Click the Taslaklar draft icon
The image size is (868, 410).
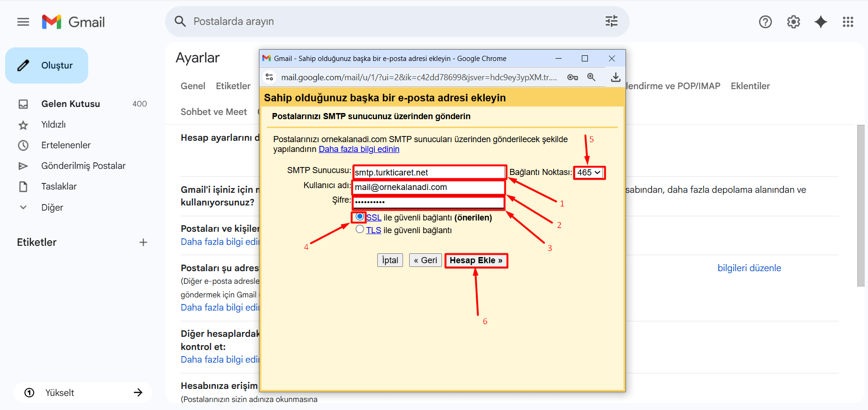(23, 186)
